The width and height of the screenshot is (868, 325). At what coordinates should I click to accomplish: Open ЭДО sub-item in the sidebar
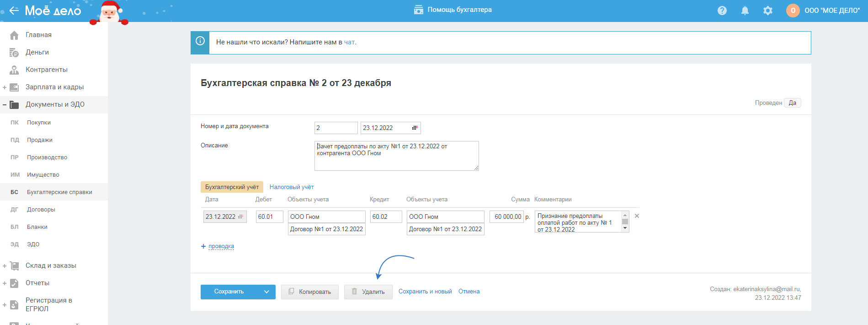point(33,244)
